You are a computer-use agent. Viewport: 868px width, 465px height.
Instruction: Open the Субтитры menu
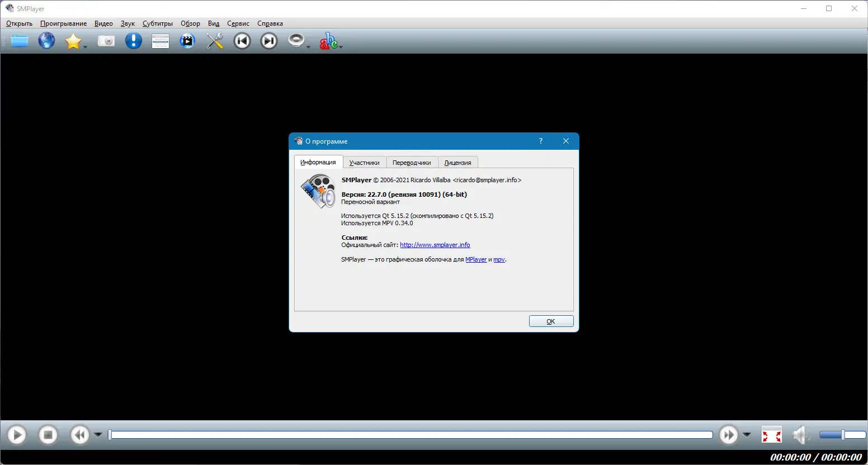coord(157,23)
